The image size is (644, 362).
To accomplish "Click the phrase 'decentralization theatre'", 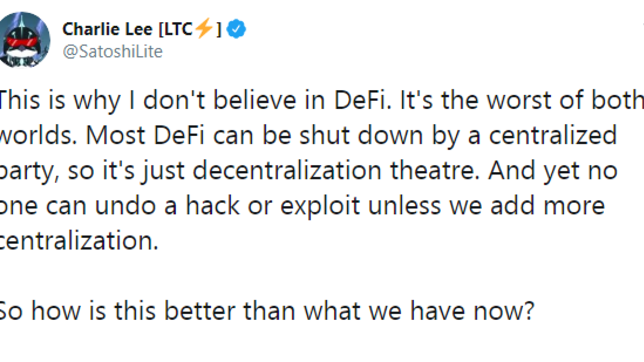I will (336, 170).
